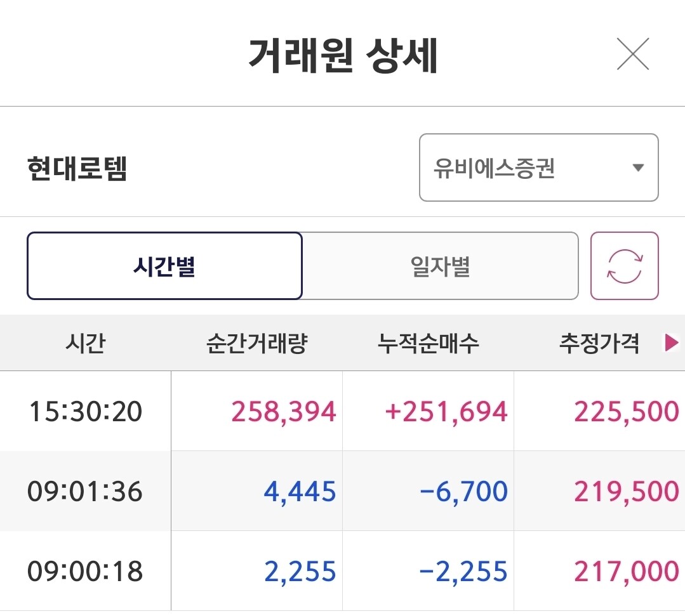Click the +251,694 net buy value
Viewport: 685px width, 616px height.
click(x=446, y=412)
